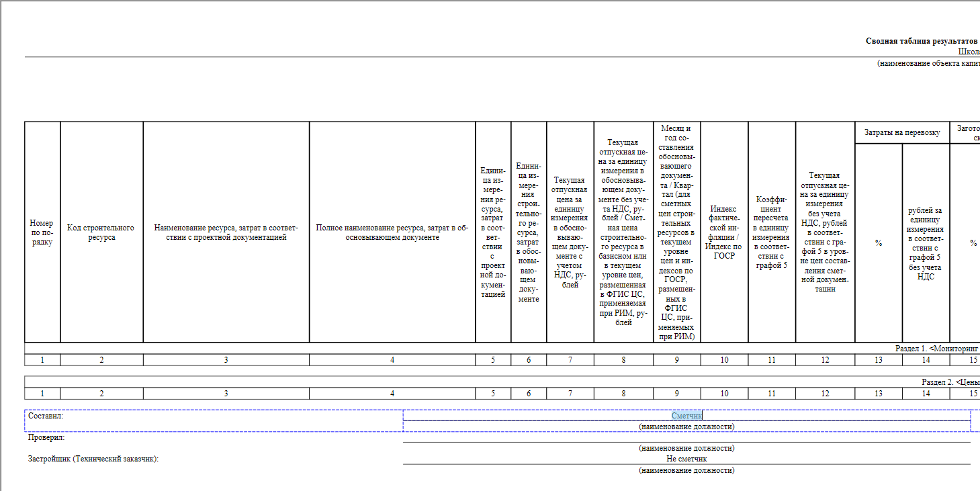The image size is (980, 491).
Task: Click the "Школа" object name text
Action: tap(969, 51)
